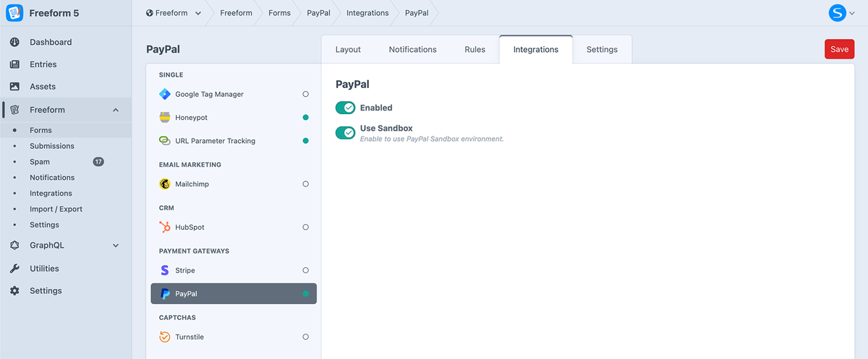868x359 pixels.
Task: Turn off the Use Sandbox toggle
Action: 346,133
